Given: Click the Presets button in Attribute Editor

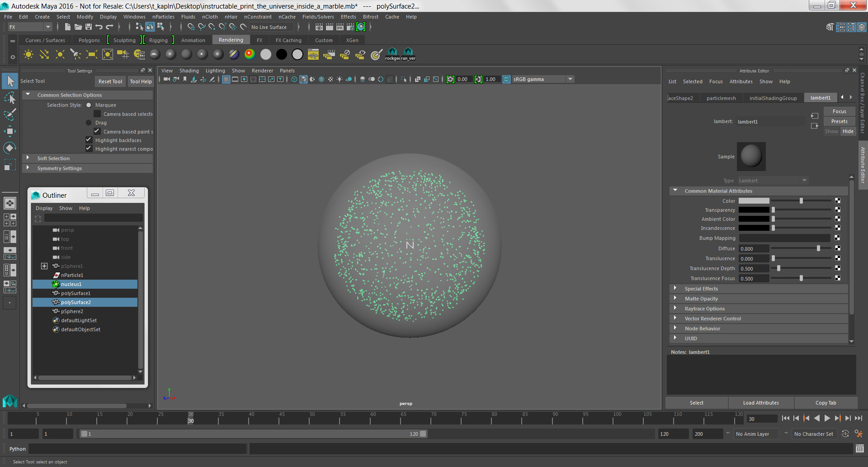Looking at the screenshot, I should coord(839,121).
